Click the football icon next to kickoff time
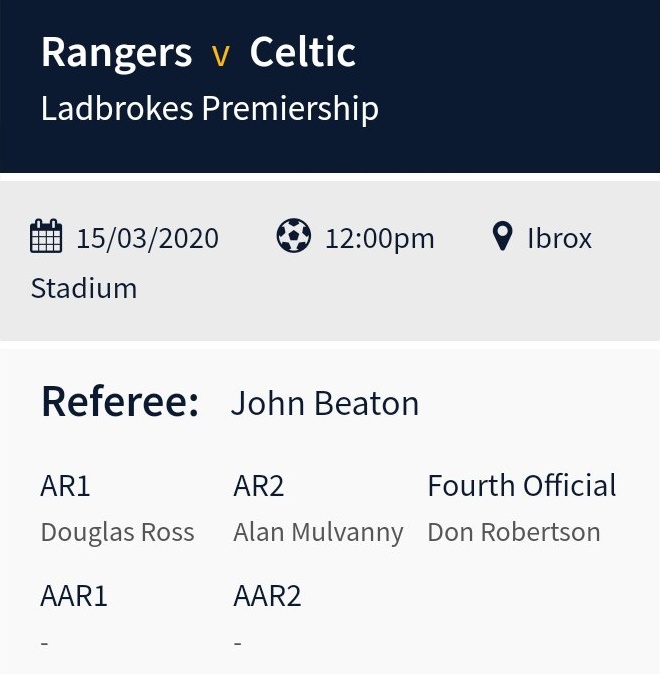The height and width of the screenshot is (674, 660). [x=294, y=237]
